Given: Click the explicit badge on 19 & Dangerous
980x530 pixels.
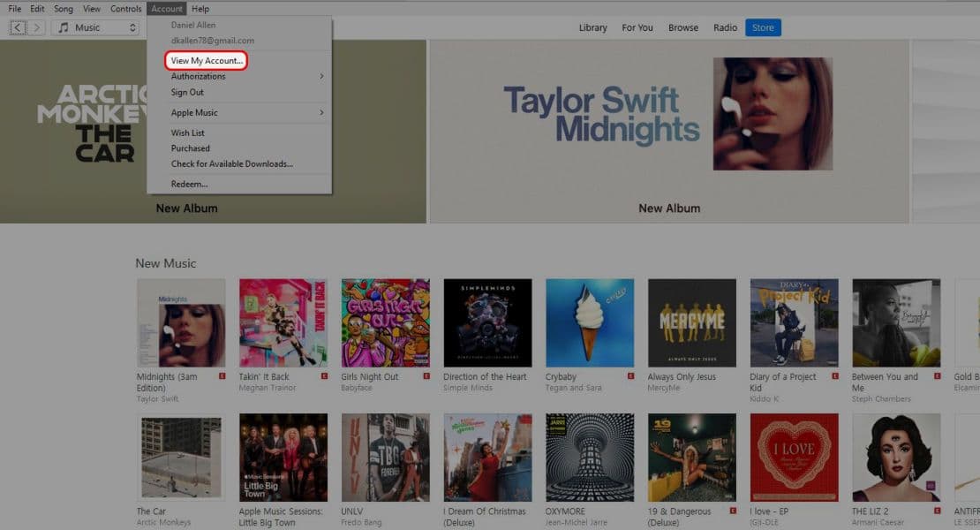Looking at the screenshot, I should point(731,512).
